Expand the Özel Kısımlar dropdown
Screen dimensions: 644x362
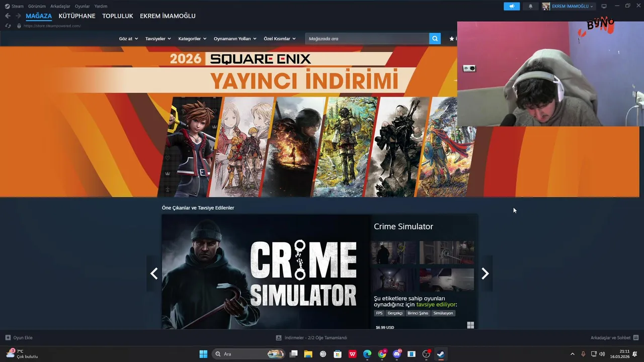pyautogui.click(x=280, y=39)
